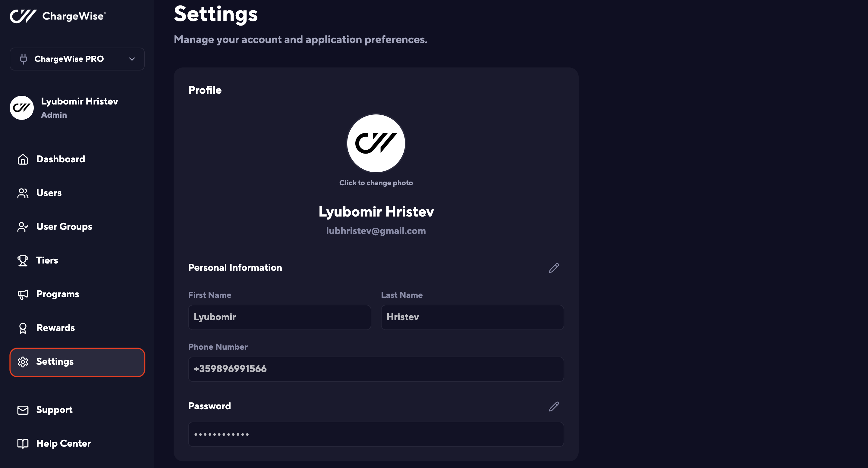The height and width of the screenshot is (468, 868).
Task: Click the Password edit pencil icon
Action: (x=554, y=406)
